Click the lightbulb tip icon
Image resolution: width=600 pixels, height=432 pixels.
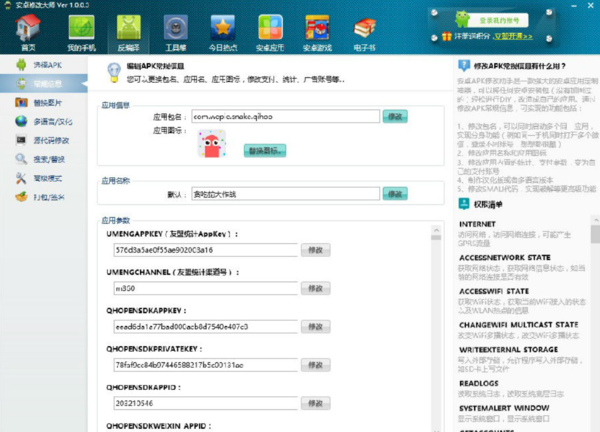[x=114, y=72]
